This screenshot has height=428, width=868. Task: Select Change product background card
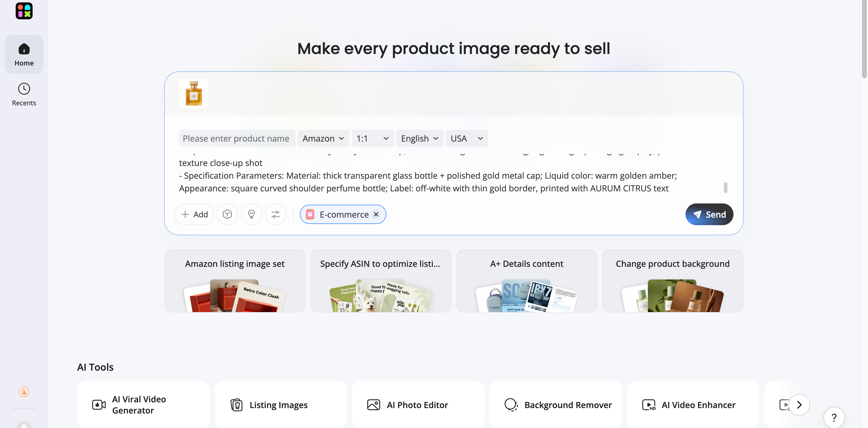(x=673, y=281)
